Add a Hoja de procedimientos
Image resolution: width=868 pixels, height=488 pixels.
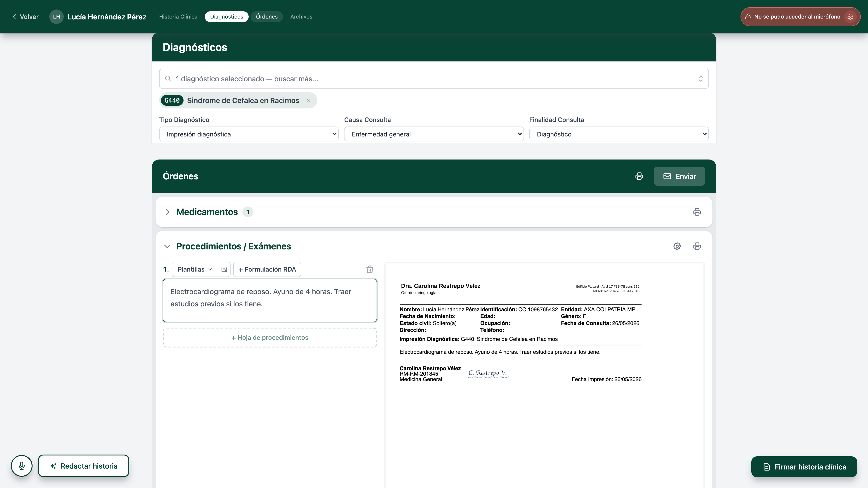coord(270,338)
